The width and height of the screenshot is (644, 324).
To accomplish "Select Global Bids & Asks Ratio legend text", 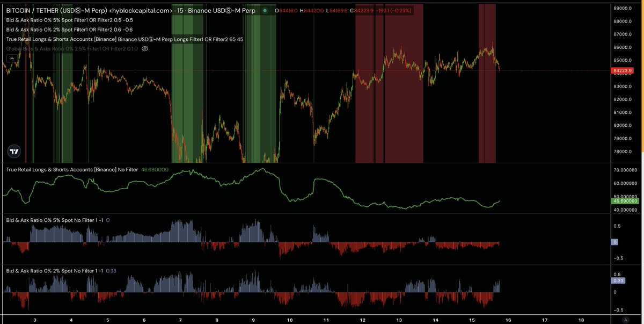I will (72, 49).
